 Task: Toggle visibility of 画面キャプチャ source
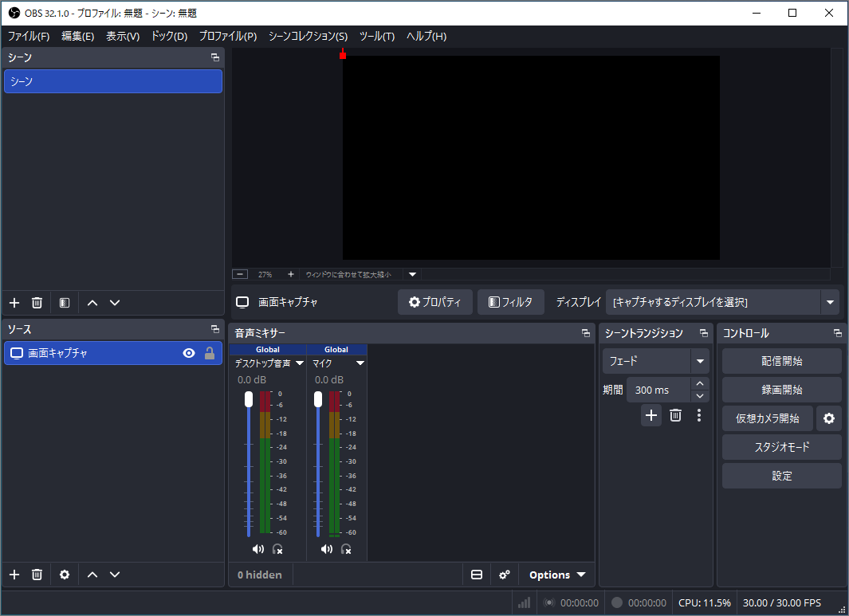pyautogui.click(x=189, y=352)
